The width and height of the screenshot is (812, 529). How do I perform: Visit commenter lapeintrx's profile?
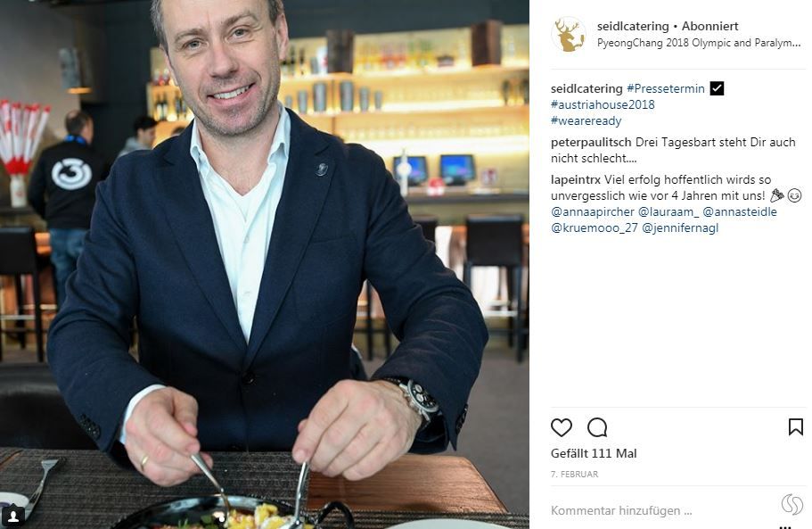(x=575, y=180)
